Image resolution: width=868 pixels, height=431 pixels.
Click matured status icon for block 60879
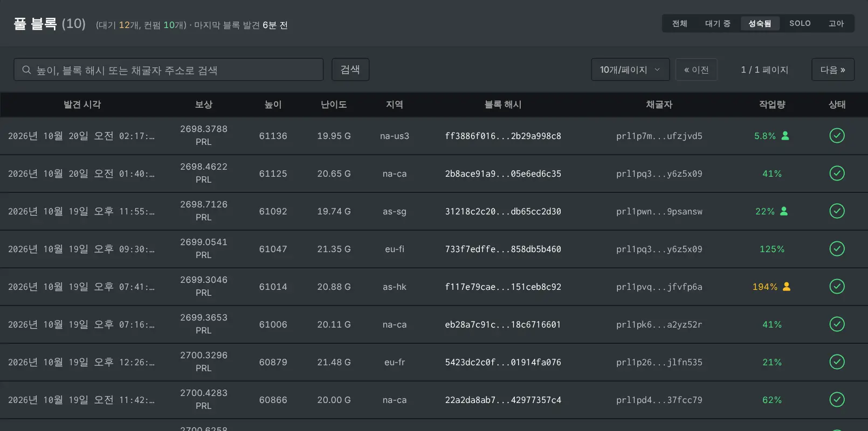click(x=837, y=362)
